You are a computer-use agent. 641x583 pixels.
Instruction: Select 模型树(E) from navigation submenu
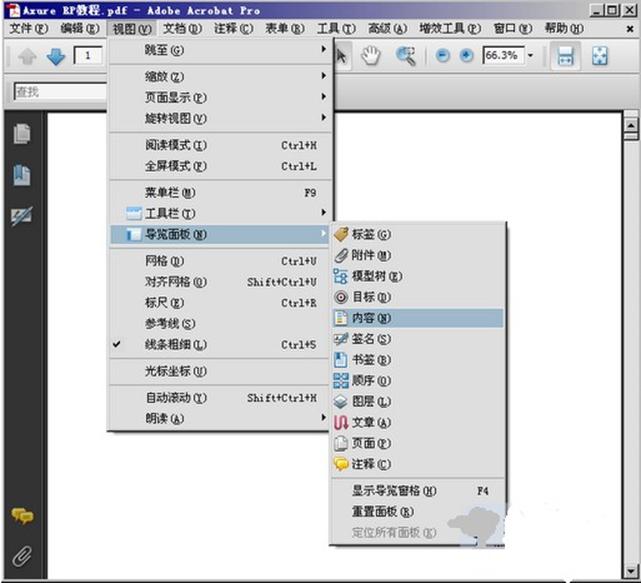[x=417, y=276]
